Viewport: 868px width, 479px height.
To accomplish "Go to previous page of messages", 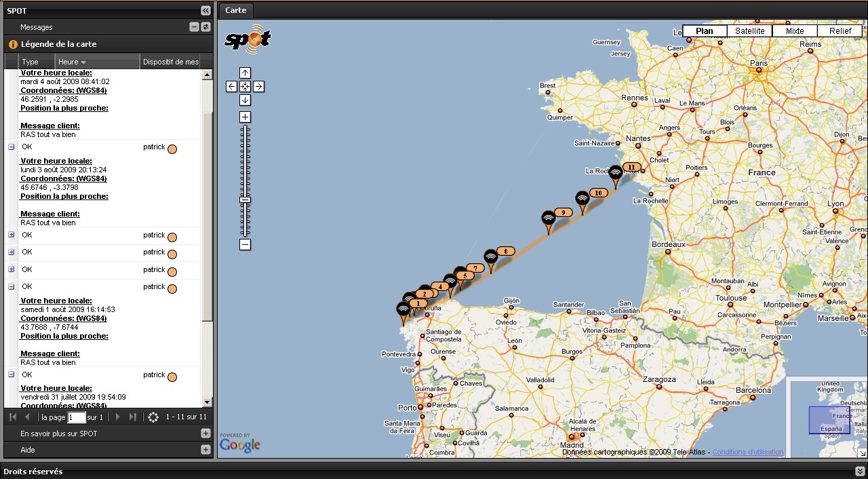I will [x=27, y=417].
